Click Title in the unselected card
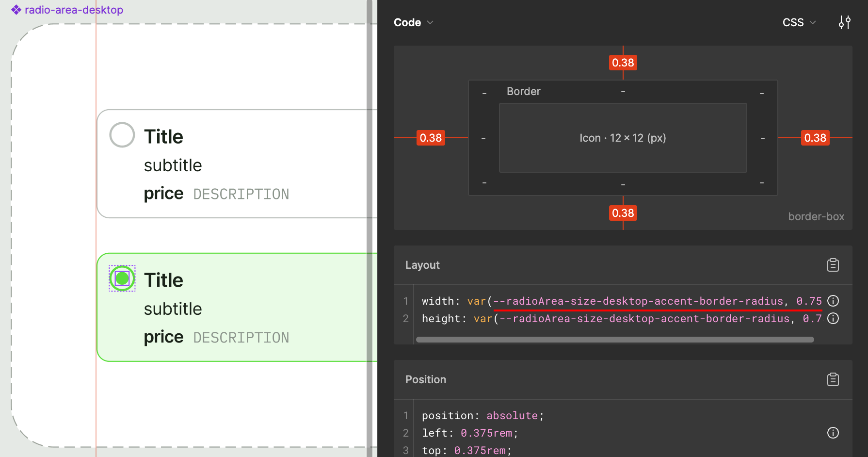The width and height of the screenshot is (868, 457). click(163, 137)
